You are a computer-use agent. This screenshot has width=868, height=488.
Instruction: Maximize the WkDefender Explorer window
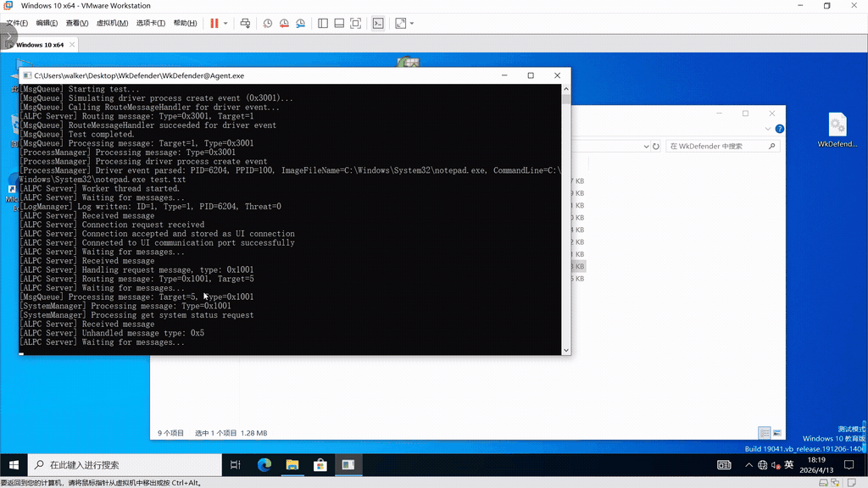(x=746, y=114)
